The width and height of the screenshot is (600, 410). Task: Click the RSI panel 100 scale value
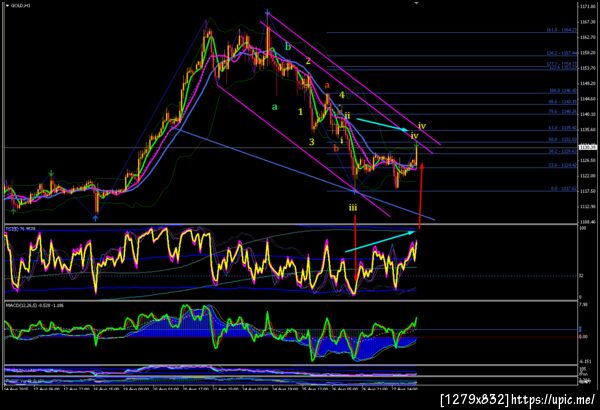(x=583, y=229)
